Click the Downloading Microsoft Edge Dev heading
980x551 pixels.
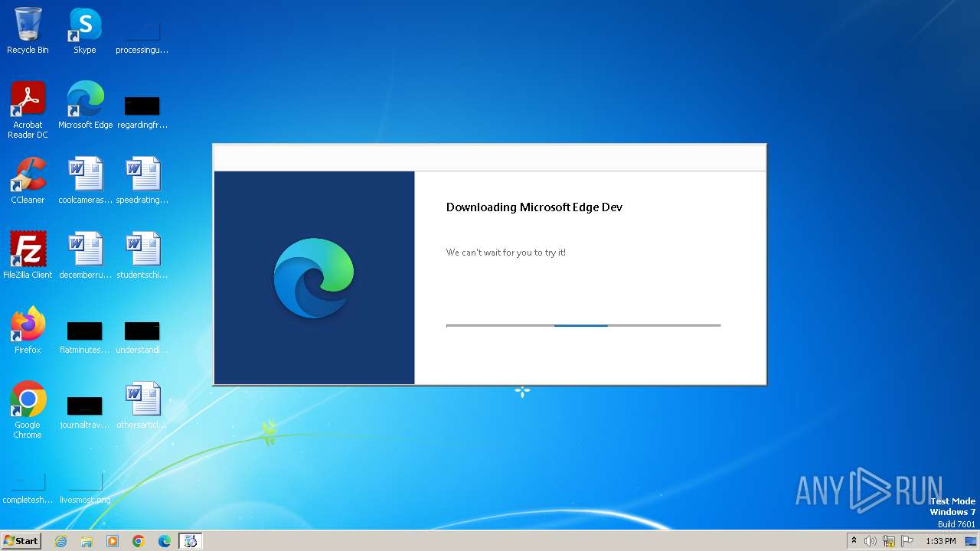click(534, 207)
